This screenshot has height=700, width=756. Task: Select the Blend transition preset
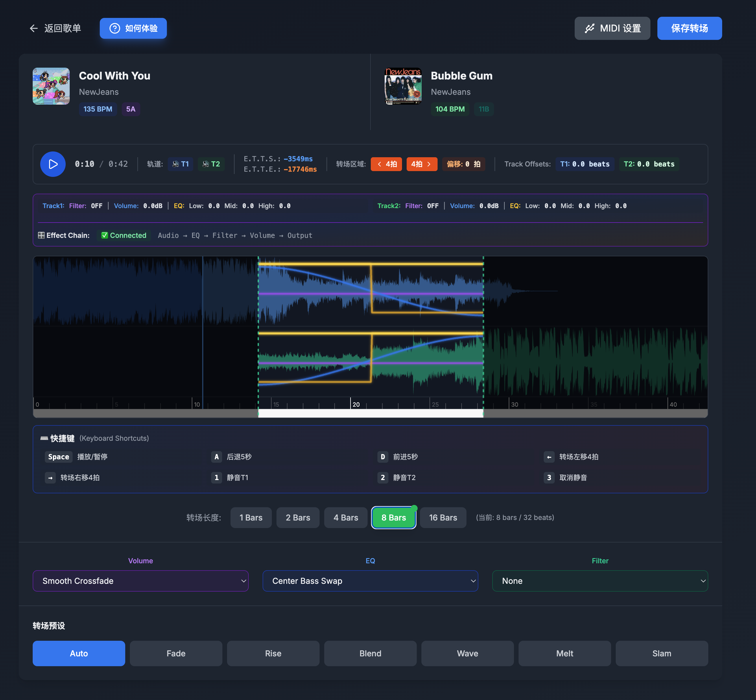coord(370,653)
